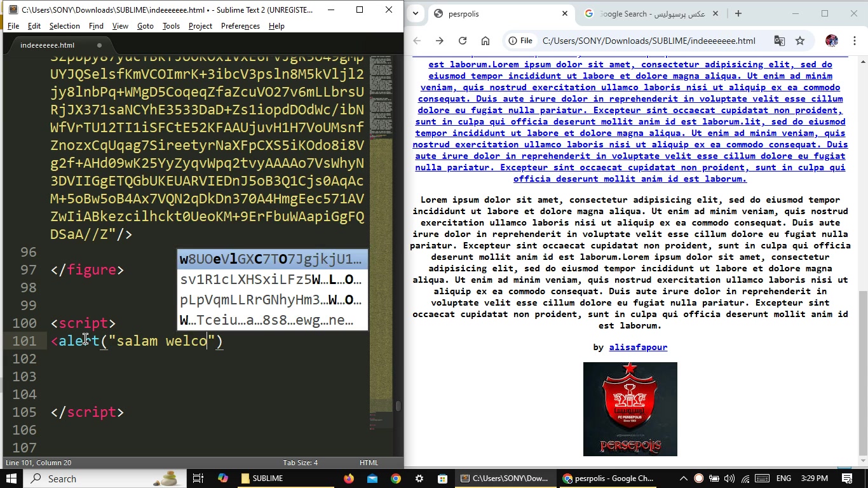Click the Sublime minimap code overview
This screenshot has height=488, width=868.
click(381, 241)
